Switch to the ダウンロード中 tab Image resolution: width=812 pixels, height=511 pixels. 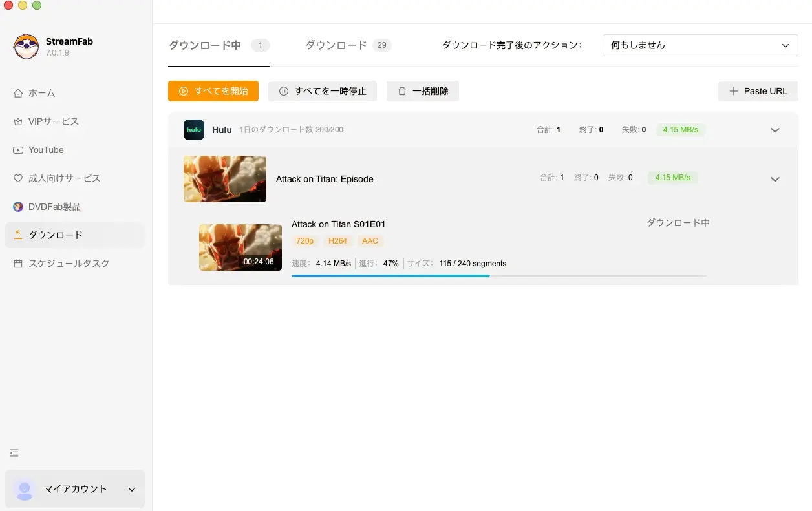(x=219, y=45)
